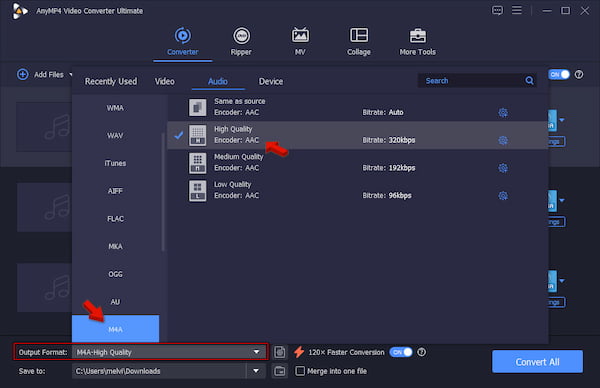Select FLAC format in list
Viewport: 600px width, 388px height.
click(x=115, y=219)
